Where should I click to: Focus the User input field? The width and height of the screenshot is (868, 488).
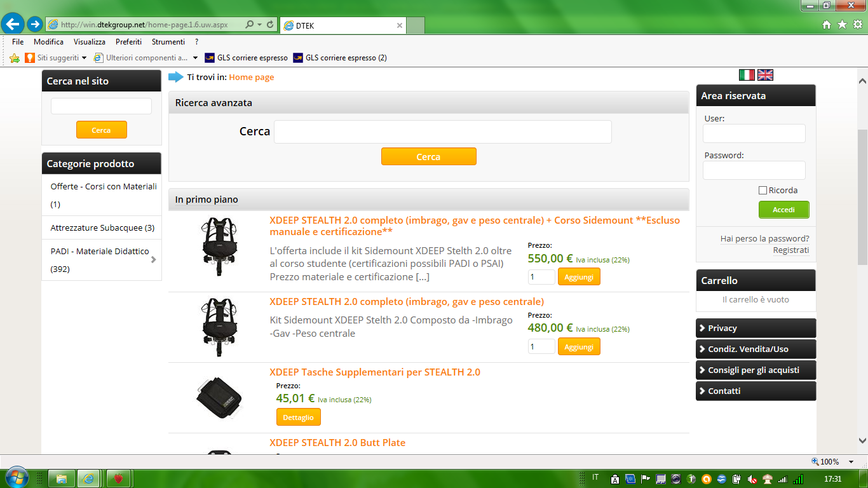754,133
